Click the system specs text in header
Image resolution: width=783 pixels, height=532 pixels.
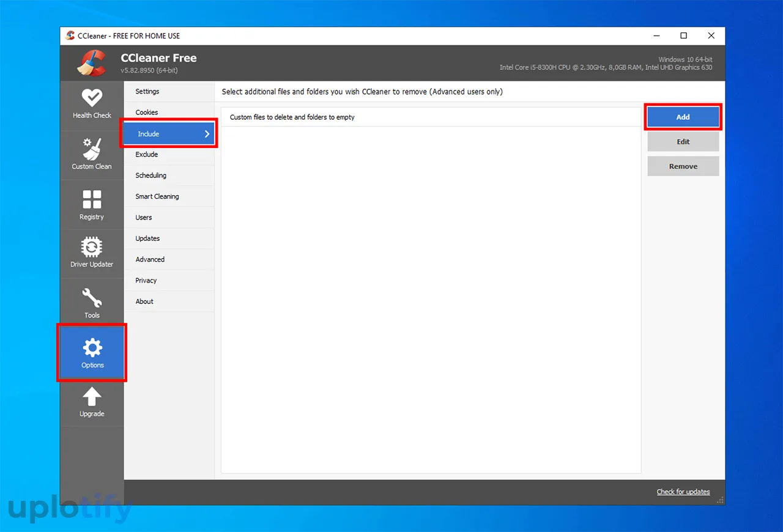coord(606,64)
